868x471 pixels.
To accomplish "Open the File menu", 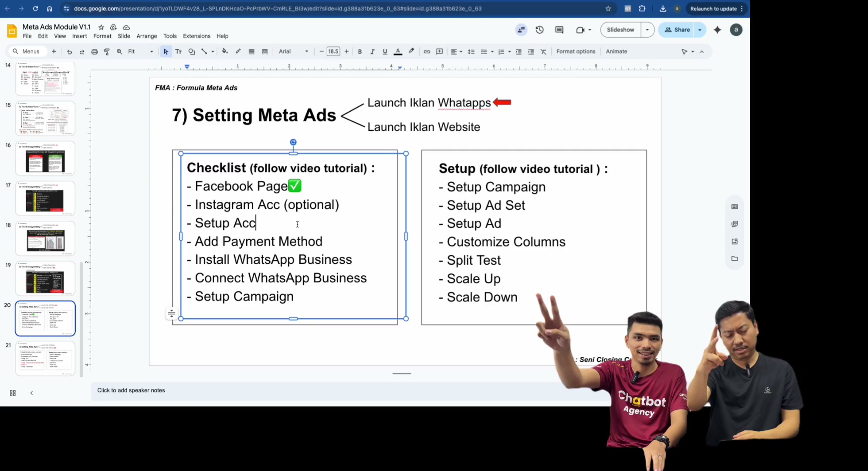I will [27, 36].
